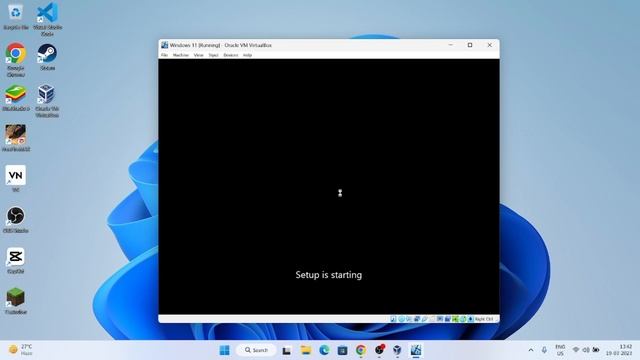Select the OBS Studio desktop shortcut

16,220
